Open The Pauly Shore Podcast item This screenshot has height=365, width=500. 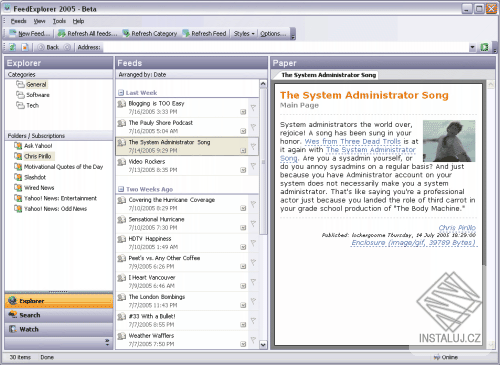coord(182,127)
